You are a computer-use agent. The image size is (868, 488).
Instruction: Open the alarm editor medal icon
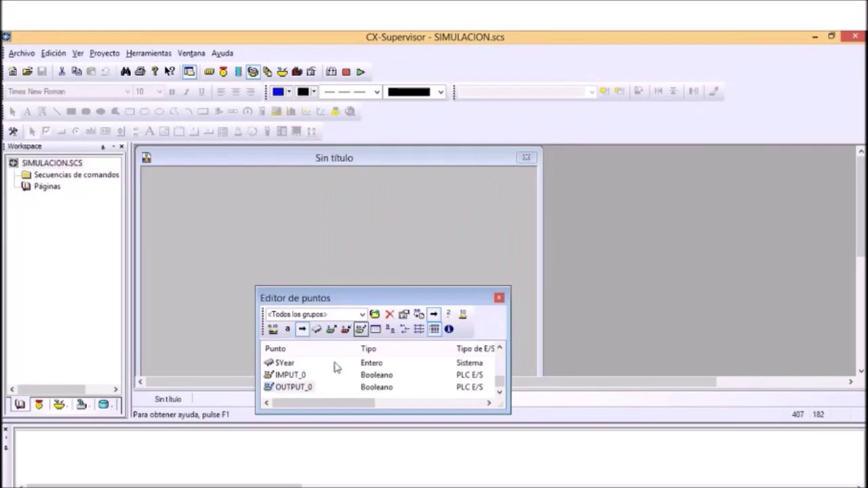223,72
